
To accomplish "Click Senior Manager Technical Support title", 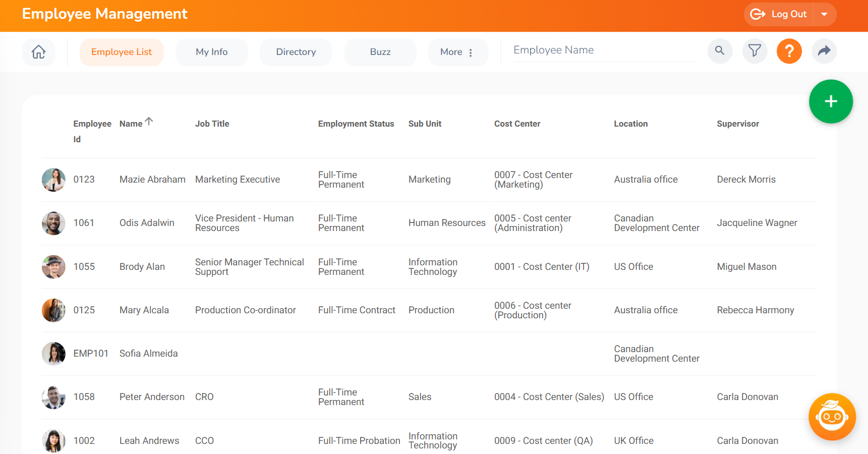I will 250,267.
